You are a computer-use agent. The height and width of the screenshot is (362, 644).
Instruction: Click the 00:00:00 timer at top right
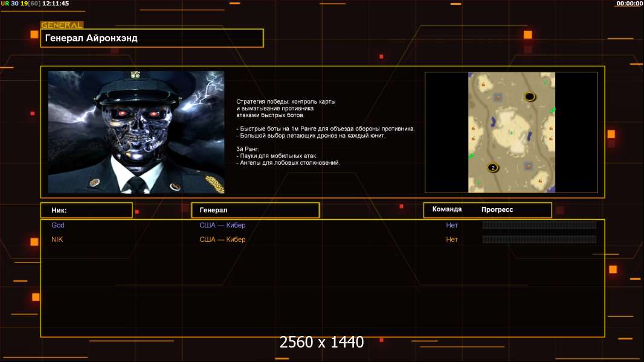tap(630, 3)
